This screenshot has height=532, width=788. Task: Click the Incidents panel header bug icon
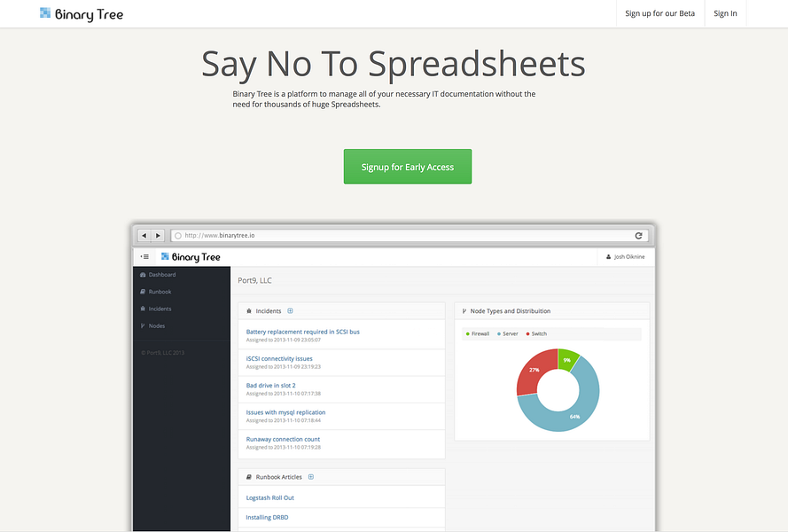pyautogui.click(x=249, y=311)
